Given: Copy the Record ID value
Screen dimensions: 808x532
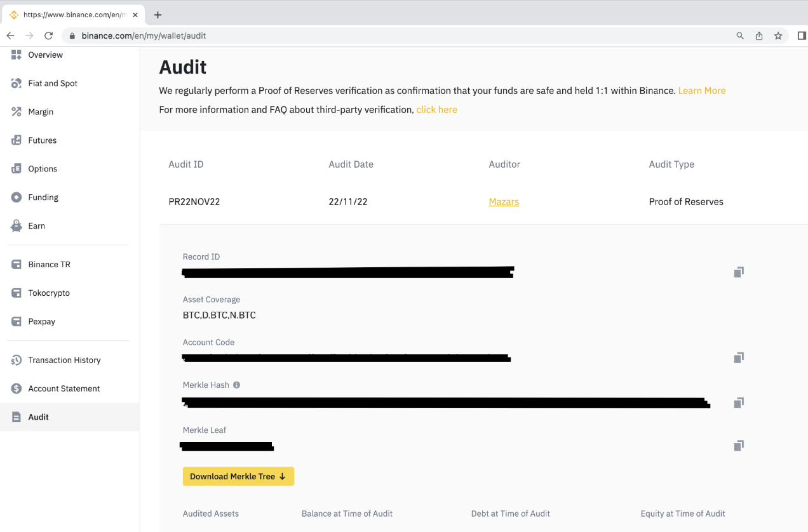Looking at the screenshot, I should (738, 272).
